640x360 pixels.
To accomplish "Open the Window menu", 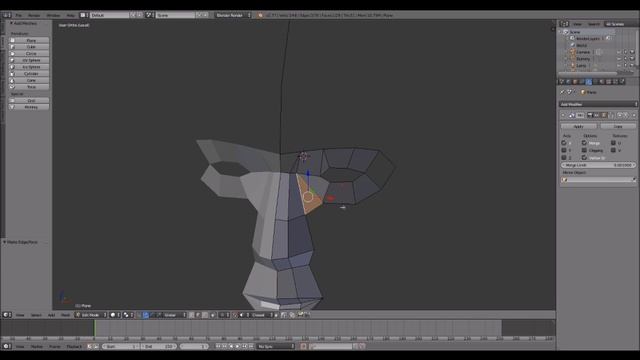I will pos(53,15).
